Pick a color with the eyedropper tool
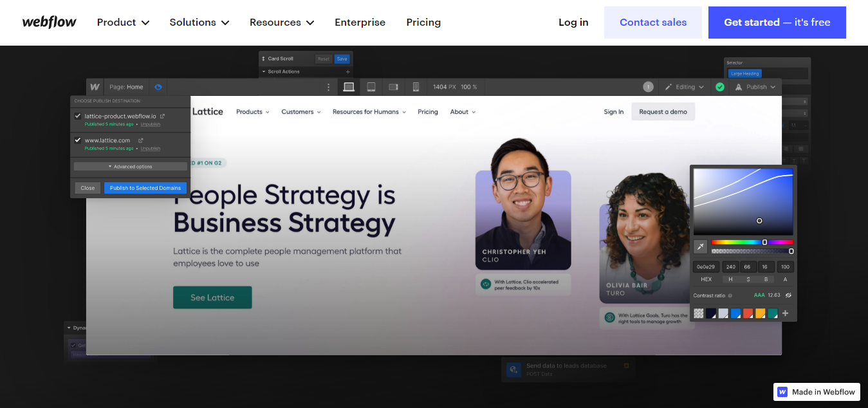Screen dimensions: 868x408 pyautogui.click(x=701, y=246)
